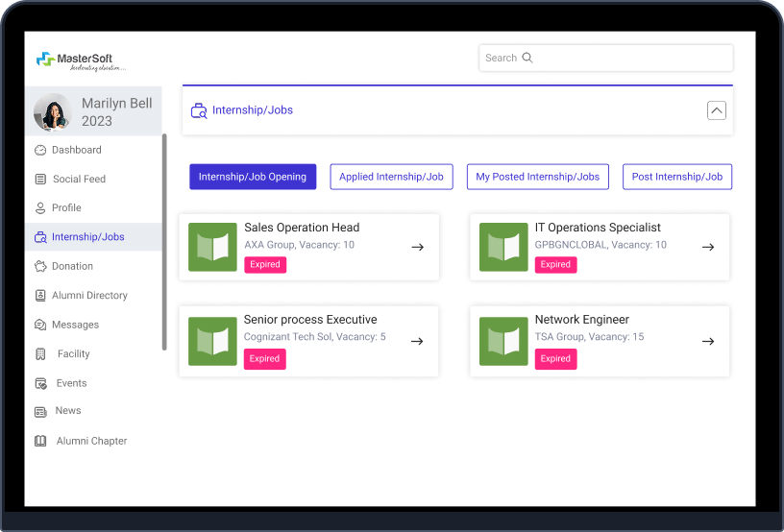Click Marilyn Bell's profile picture
Image resolution: width=784 pixels, height=532 pixels.
coord(53,112)
